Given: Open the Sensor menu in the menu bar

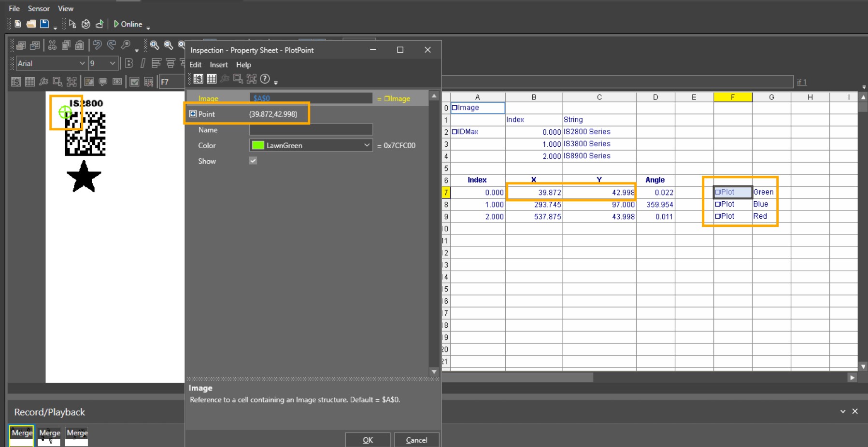Looking at the screenshot, I should click(39, 8).
